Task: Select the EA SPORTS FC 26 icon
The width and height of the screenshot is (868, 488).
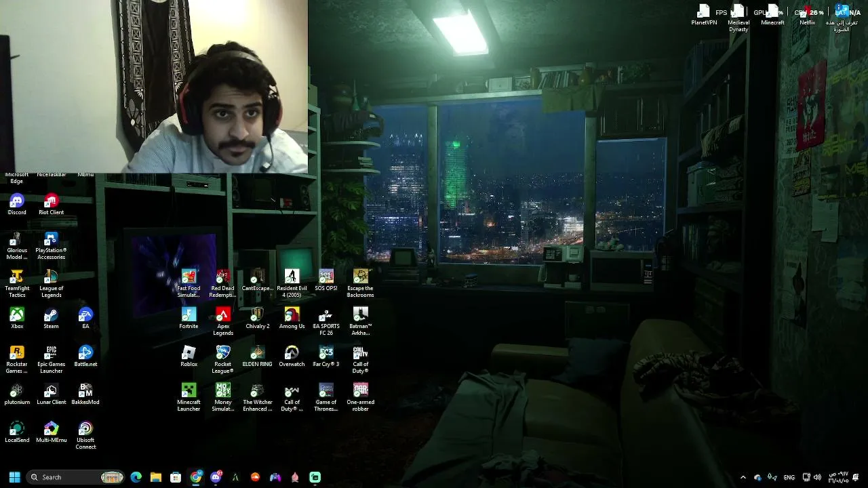Action: [x=326, y=322]
